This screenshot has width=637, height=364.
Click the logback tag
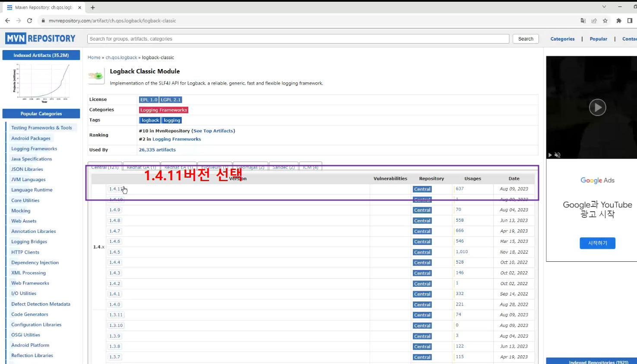[150, 120]
